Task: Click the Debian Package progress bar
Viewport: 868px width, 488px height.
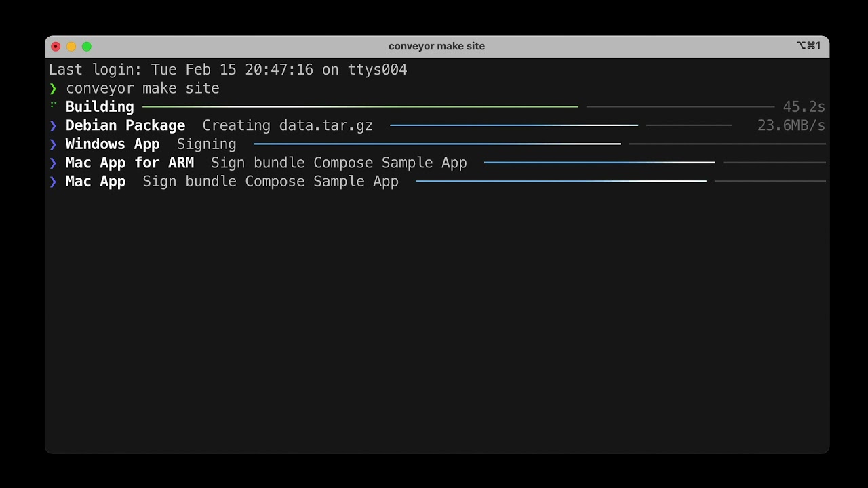Action: pos(513,125)
